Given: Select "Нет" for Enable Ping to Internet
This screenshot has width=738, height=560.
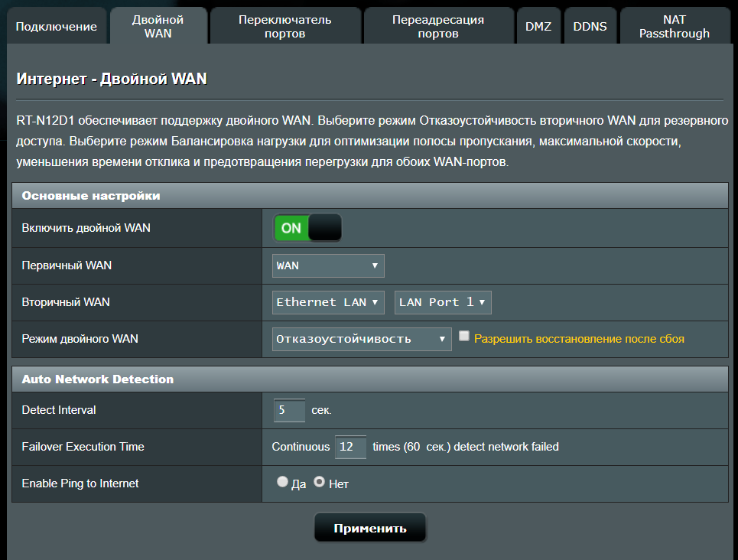Looking at the screenshot, I should [320, 482].
